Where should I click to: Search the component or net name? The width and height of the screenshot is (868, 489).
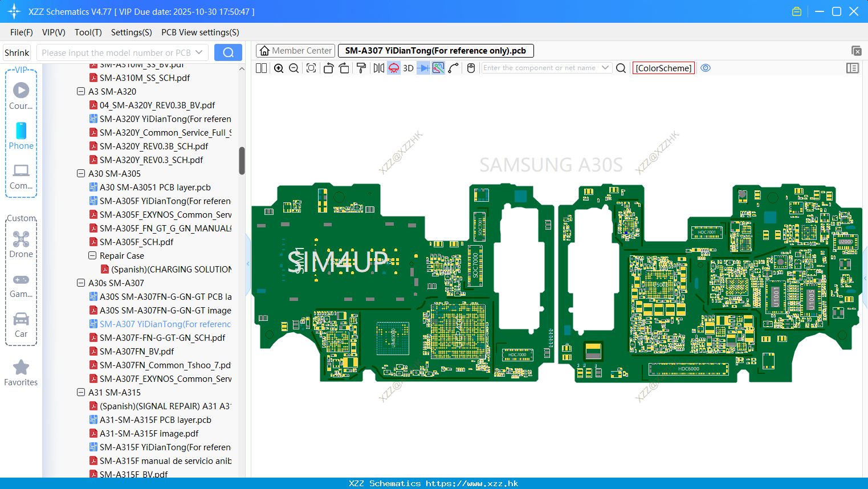[621, 68]
